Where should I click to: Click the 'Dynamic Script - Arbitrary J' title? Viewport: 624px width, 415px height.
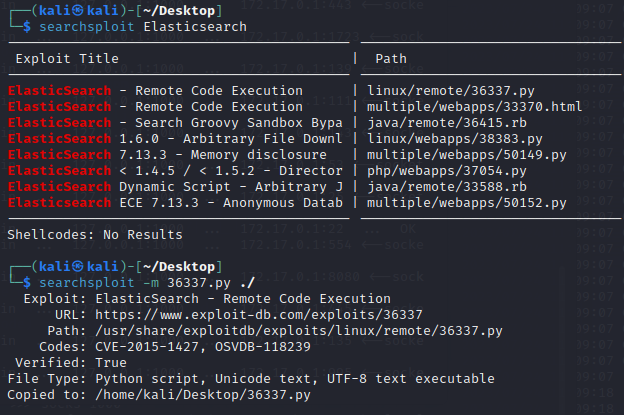tap(231, 187)
